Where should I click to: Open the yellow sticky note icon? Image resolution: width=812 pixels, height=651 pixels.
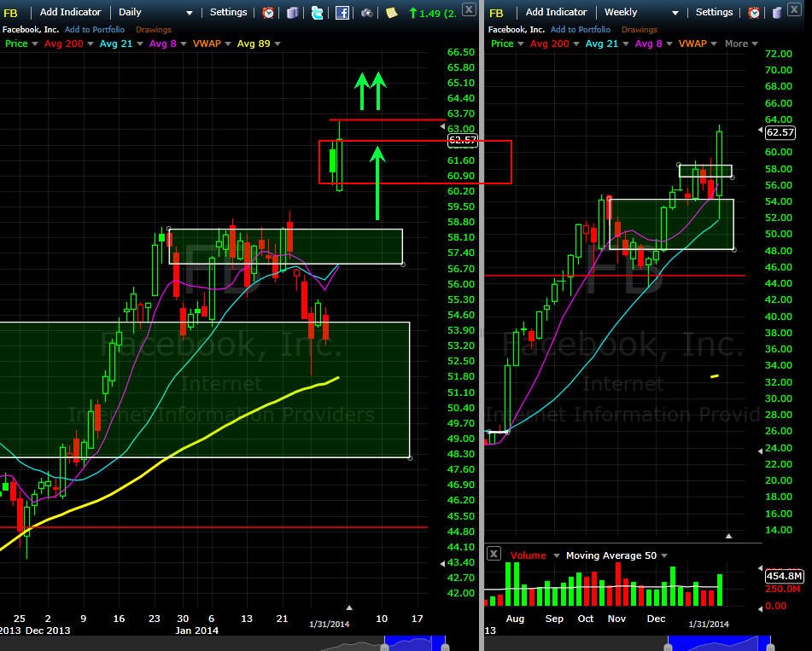click(392, 13)
